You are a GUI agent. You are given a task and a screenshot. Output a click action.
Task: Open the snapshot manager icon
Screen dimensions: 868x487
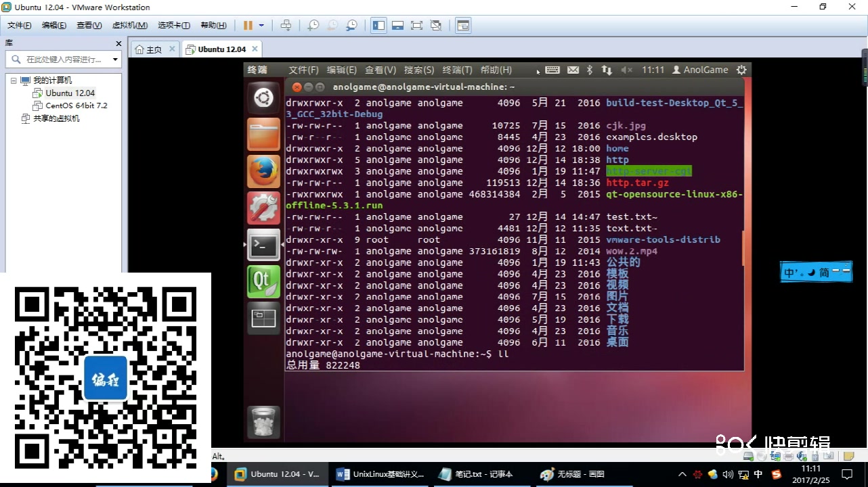tap(351, 25)
